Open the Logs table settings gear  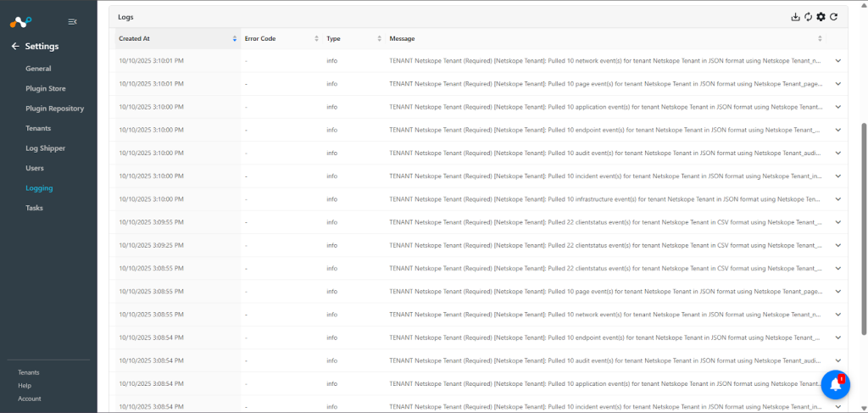(x=821, y=17)
